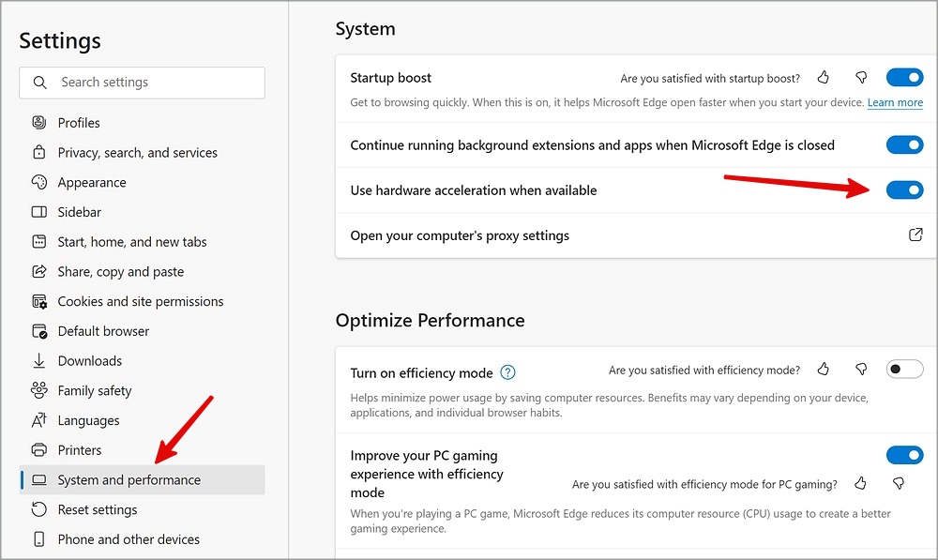Turn off hardware acceleration toggle
The height and width of the screenshot is (560, 938).
pos(904,190)
